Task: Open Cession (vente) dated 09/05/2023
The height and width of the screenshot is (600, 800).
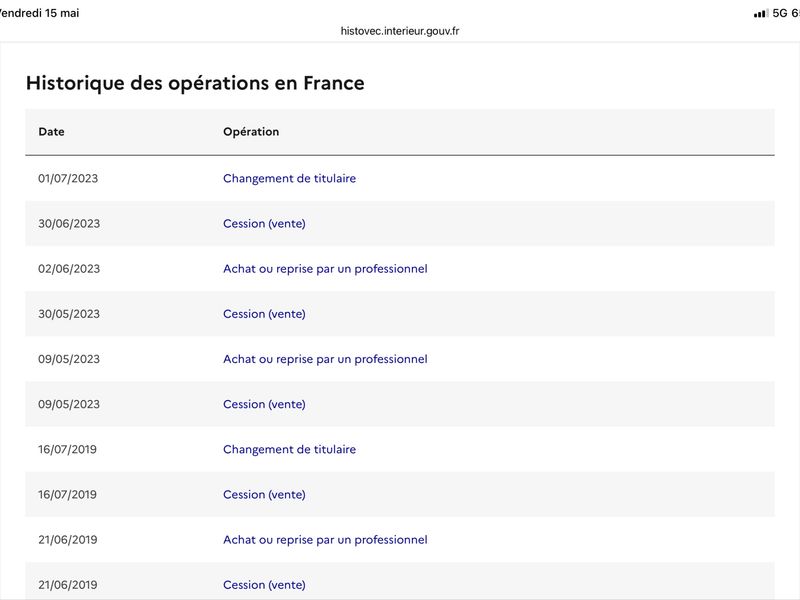Action: 264,404
